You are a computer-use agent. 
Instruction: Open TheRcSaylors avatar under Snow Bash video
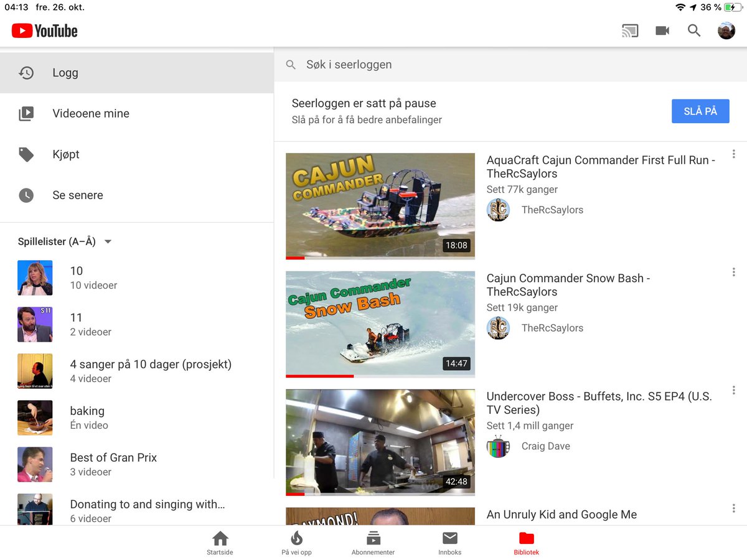pos(498,328)
